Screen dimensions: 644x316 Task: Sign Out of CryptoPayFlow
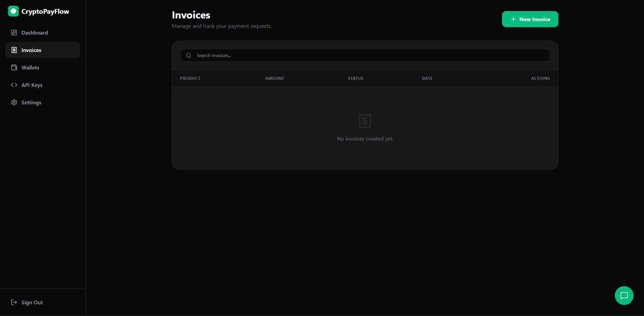pyautogui.click(x=32, y=302)
